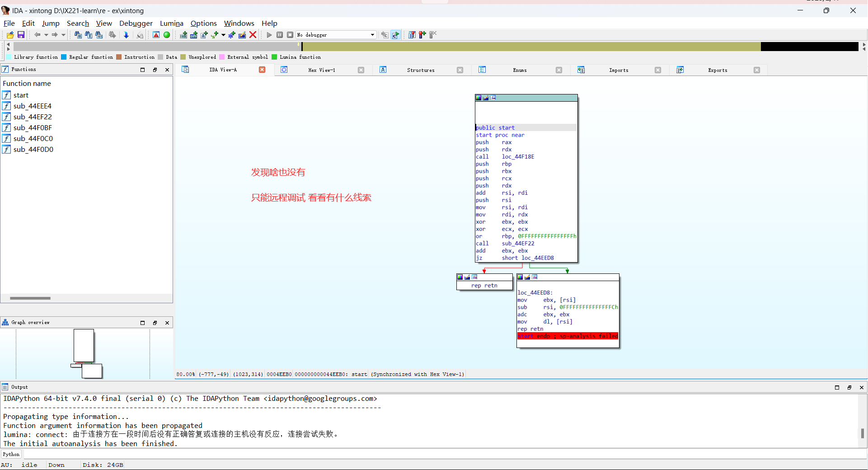Click the Library function legend color swatch
Image resolution: width=868 pixels, height=470 pixels.
[9, 57]
